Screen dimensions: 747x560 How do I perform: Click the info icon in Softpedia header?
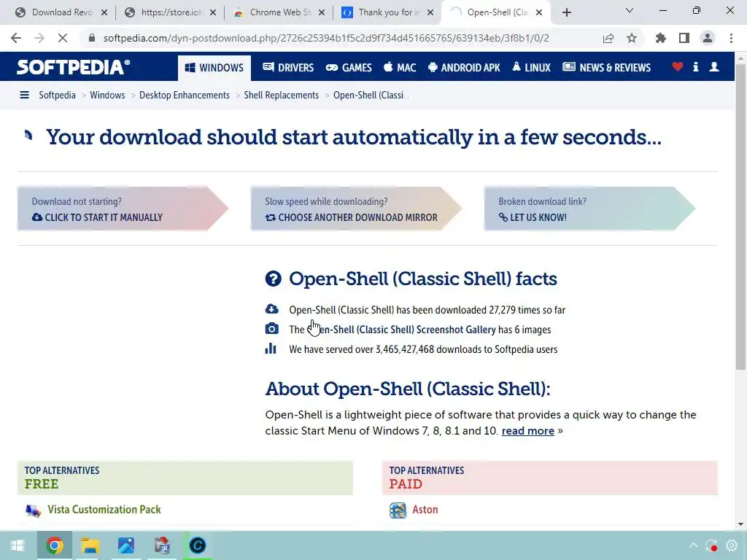click(695, 67)
